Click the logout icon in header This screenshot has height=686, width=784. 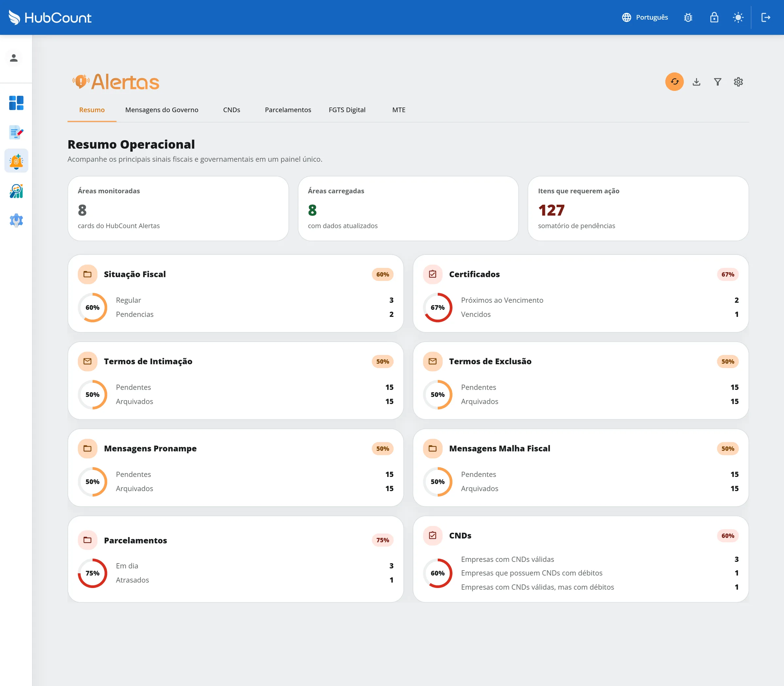(766, 17)
